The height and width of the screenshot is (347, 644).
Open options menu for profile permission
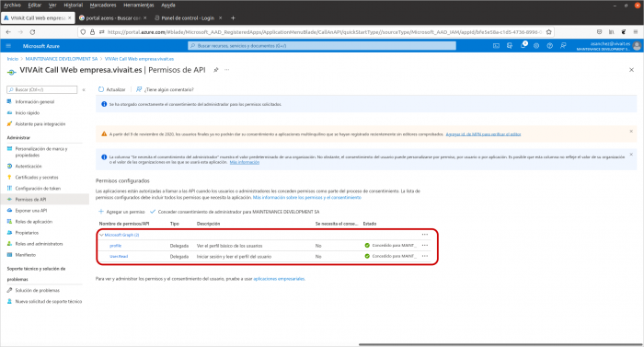(425, 246)
